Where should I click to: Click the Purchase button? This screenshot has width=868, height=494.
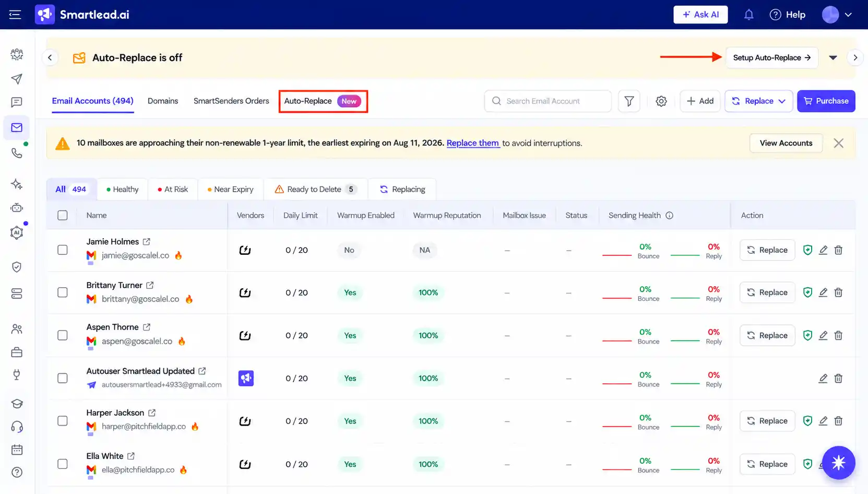point(826,101)
